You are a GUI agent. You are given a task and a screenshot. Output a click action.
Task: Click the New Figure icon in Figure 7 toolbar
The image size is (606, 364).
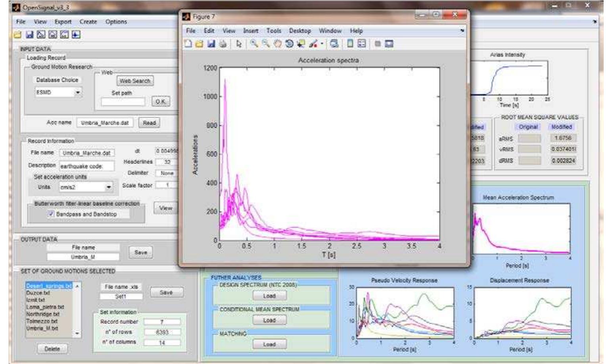pos(188,44)
